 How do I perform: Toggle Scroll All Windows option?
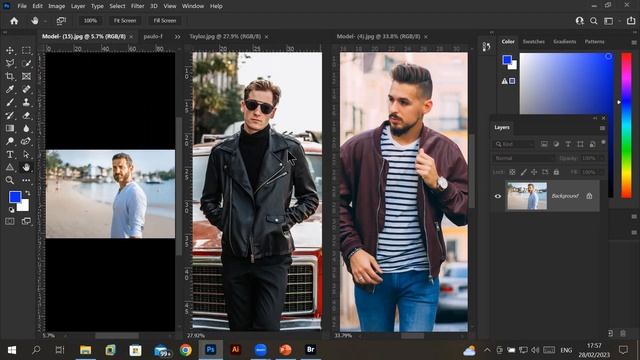[61, 20]
